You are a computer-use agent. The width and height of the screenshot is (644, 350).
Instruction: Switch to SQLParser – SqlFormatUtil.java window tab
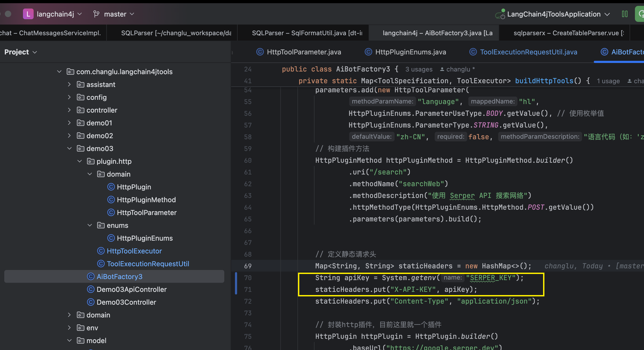(x=307, y=33)
